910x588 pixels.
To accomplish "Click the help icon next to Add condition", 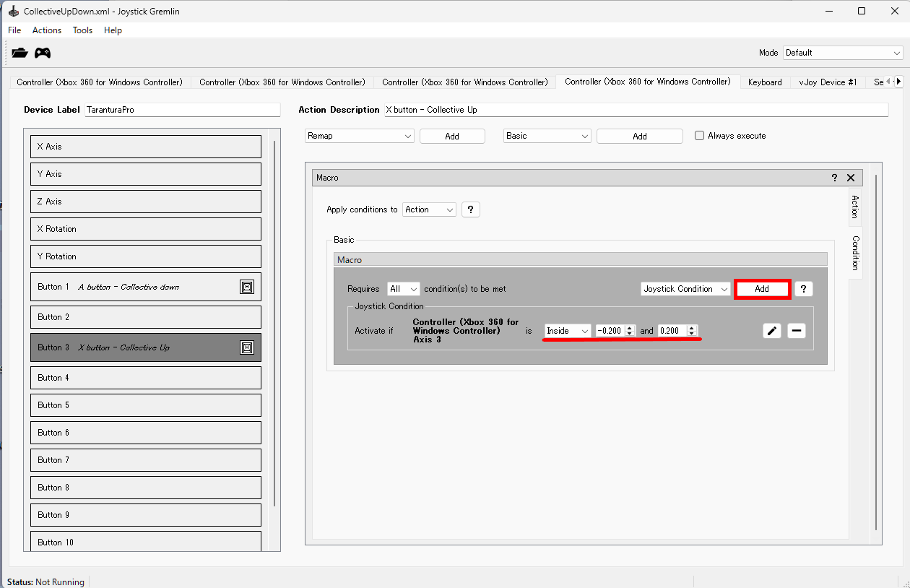I will tap(803, 289).
